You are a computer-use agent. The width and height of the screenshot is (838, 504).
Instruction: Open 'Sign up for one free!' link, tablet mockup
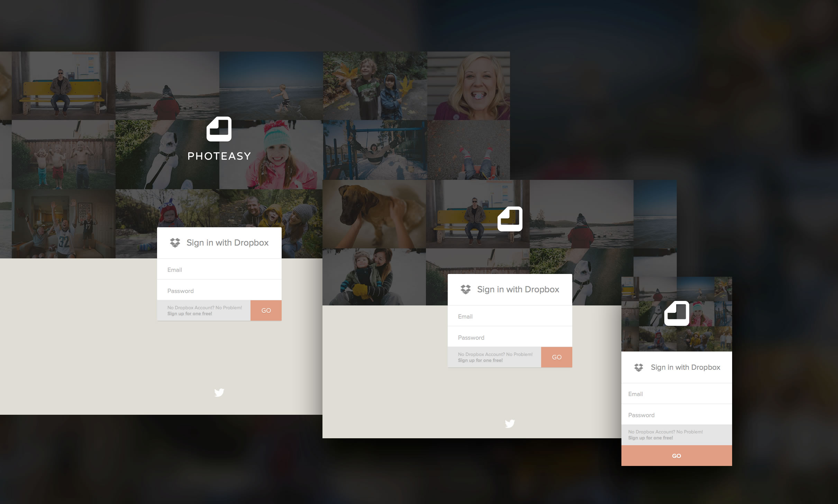480,360
